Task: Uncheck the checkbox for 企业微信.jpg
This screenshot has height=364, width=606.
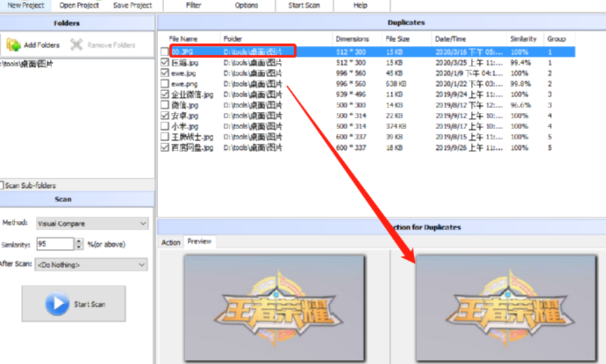Action: (165, 95)
